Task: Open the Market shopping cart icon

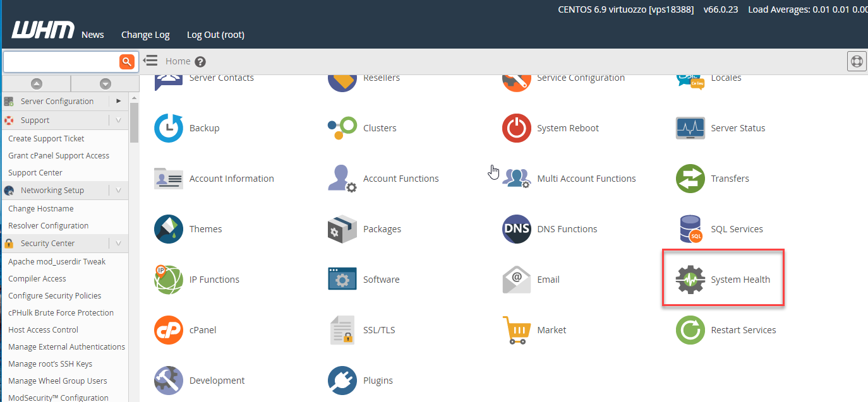Action: (x=516, y=330)
